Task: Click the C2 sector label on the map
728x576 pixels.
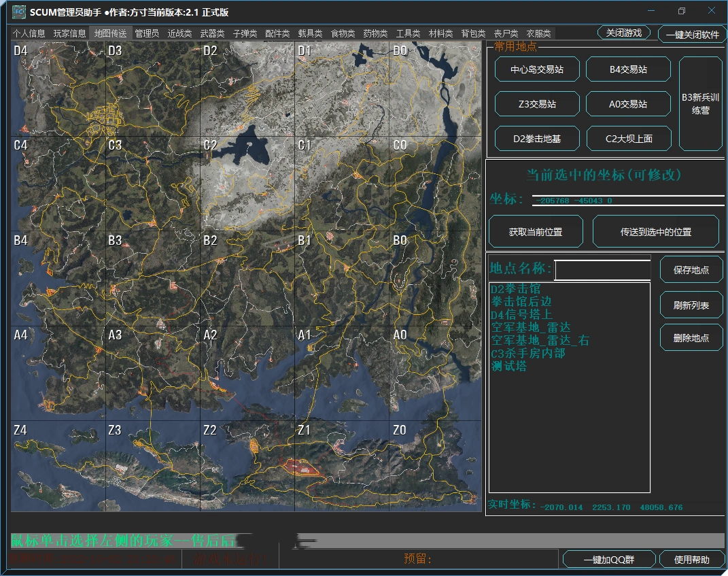Action: pyautogui.click(x=210, y=146)
